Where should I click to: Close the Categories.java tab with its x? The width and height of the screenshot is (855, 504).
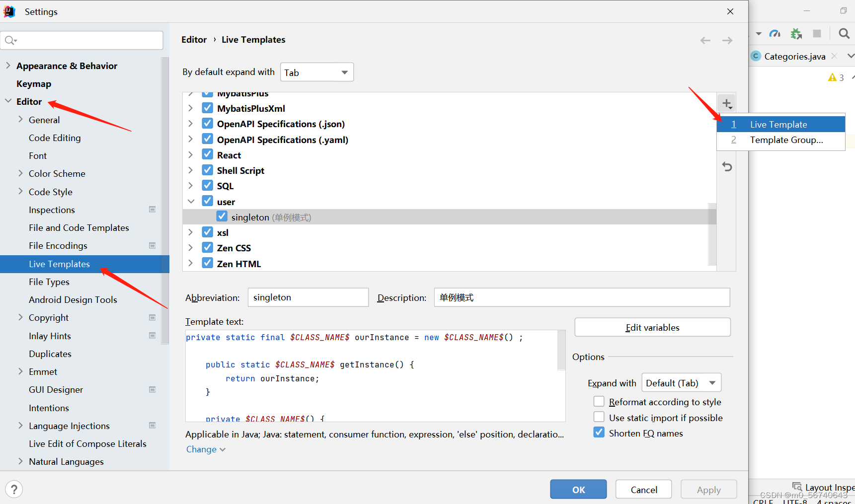835,56
